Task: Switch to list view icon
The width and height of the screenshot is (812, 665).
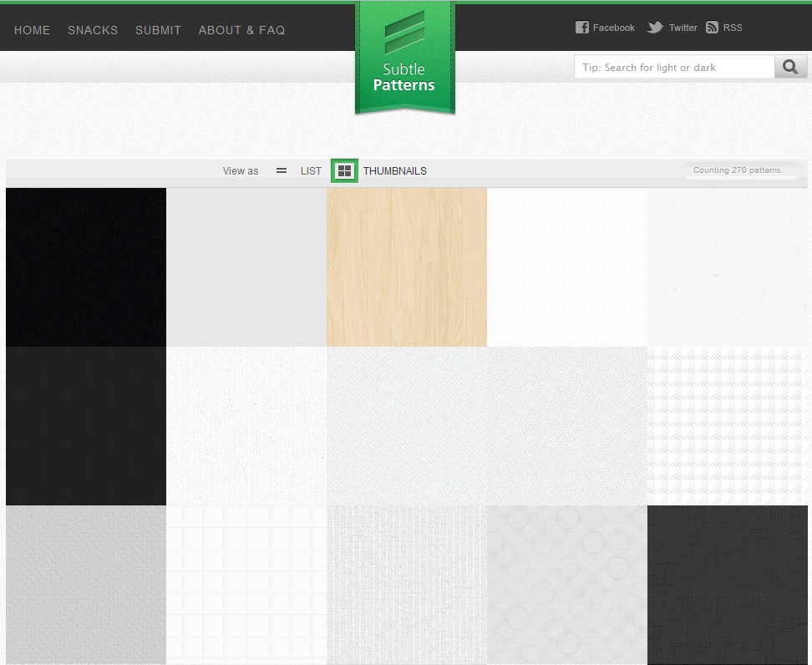Action: point(282,170)
